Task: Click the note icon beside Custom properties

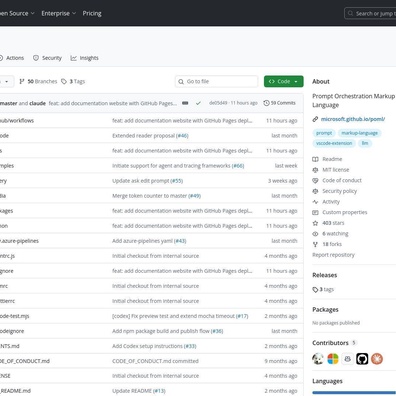Action: tap(315, 212)
